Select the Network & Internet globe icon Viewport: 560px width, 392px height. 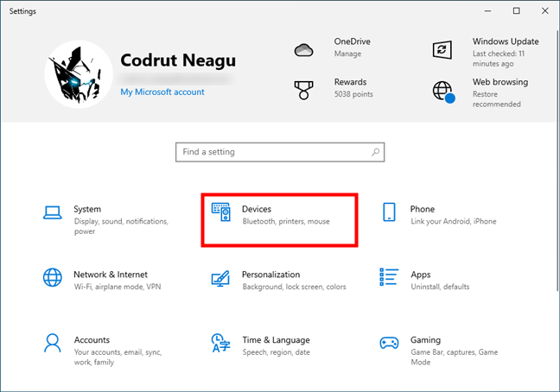[x=53, y=277]
